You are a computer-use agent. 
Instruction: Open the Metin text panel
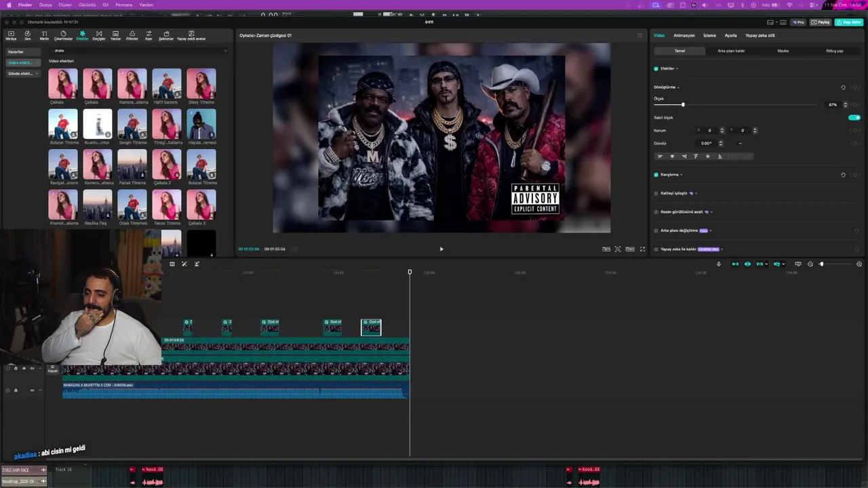click(44, 35)
